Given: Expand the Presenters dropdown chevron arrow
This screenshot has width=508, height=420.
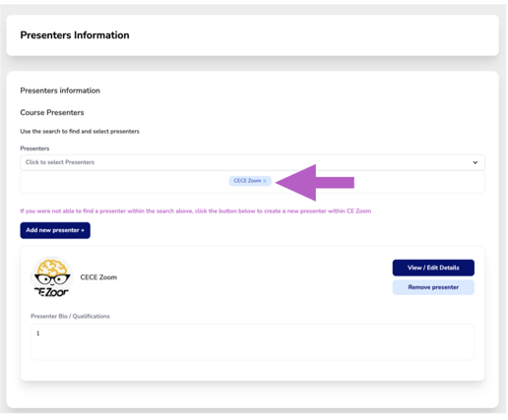Looking at the screenshot, I should [475, 162].
